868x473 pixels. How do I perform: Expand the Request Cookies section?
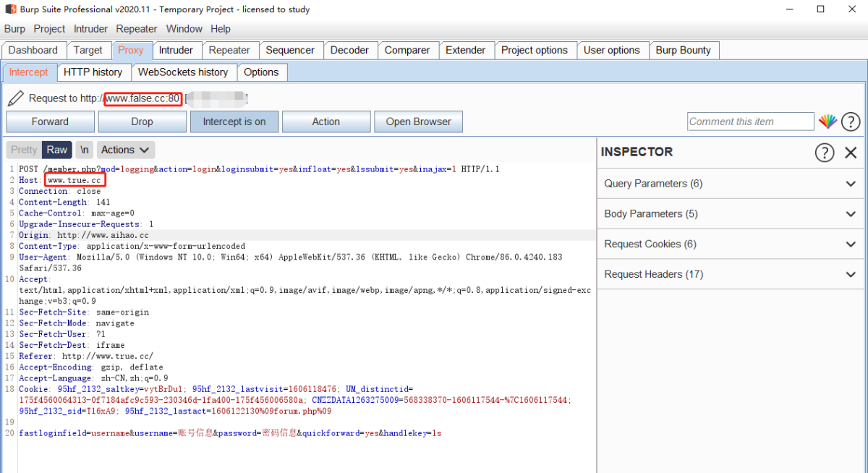pos(732,244)
